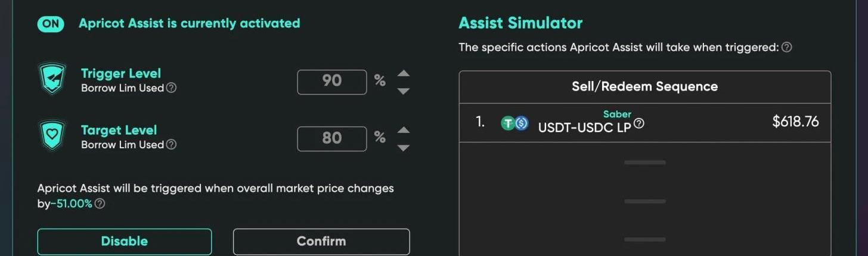Viewport: 868px width, 256px height.
Task: Click the Target Level percentage input field
Action: [x=332, y=138]
